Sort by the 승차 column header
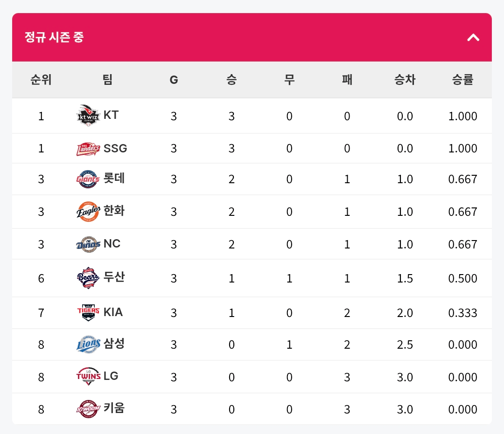The width and height of the screenshot is (504, 434). 405,80
